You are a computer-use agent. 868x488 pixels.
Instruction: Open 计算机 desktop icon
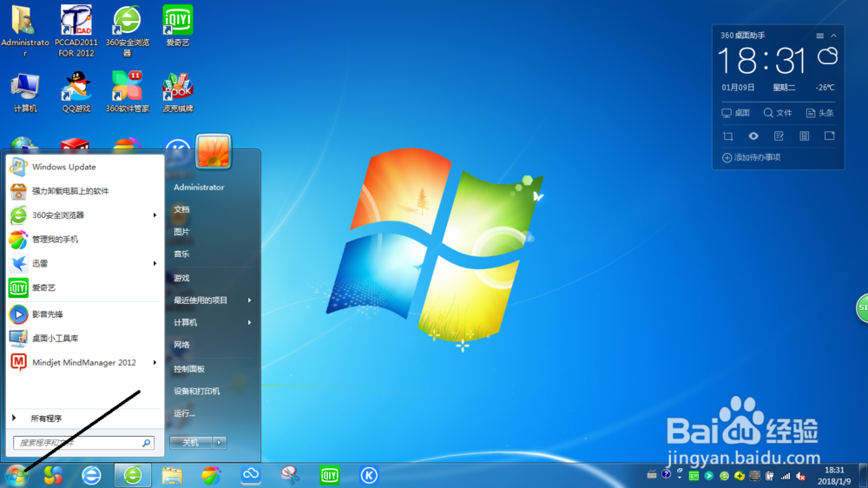25,93
